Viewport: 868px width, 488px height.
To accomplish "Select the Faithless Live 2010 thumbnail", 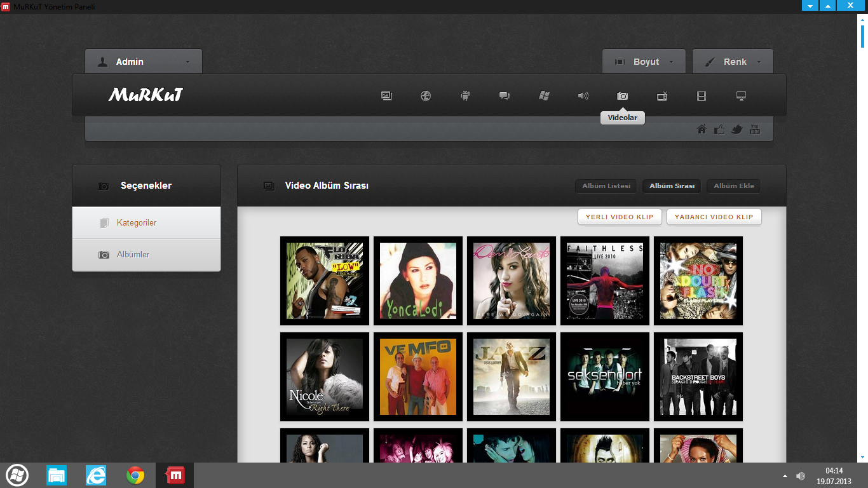I will click(605, 281).
